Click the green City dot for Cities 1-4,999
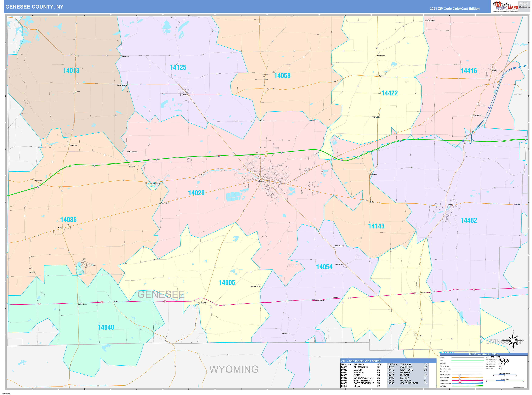 (x=499, y=369)
